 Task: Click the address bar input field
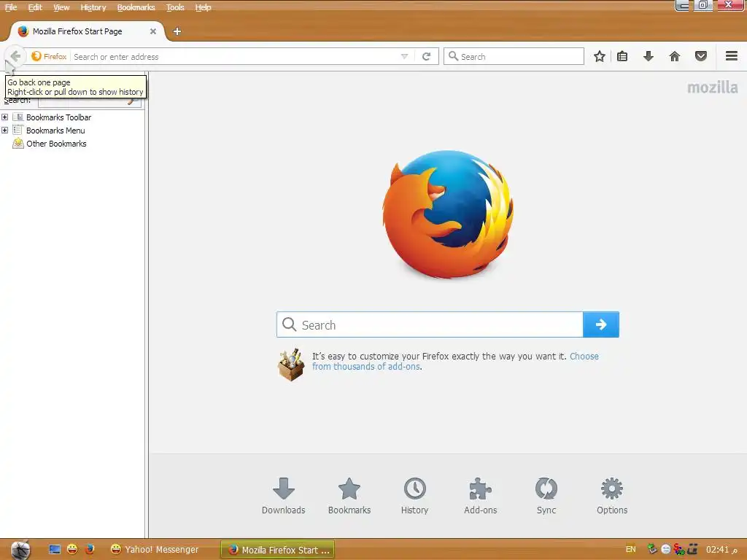(x=234, y=57)
